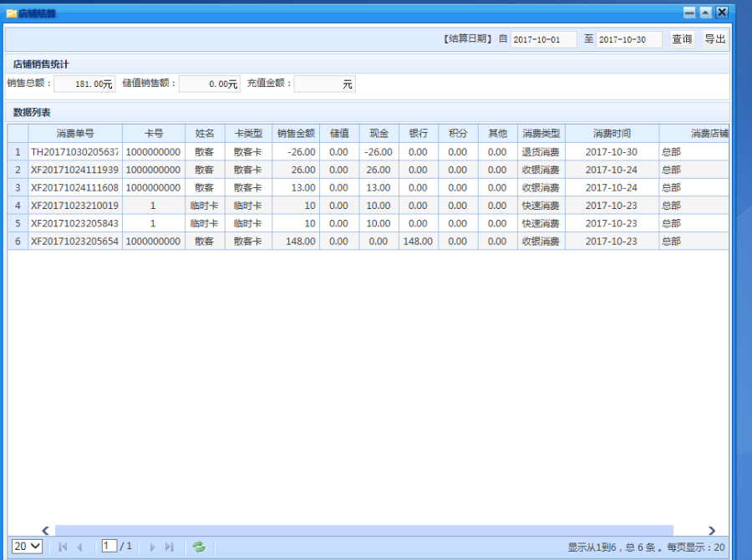Open the page size dropdown showing 20

pos(27,546)
